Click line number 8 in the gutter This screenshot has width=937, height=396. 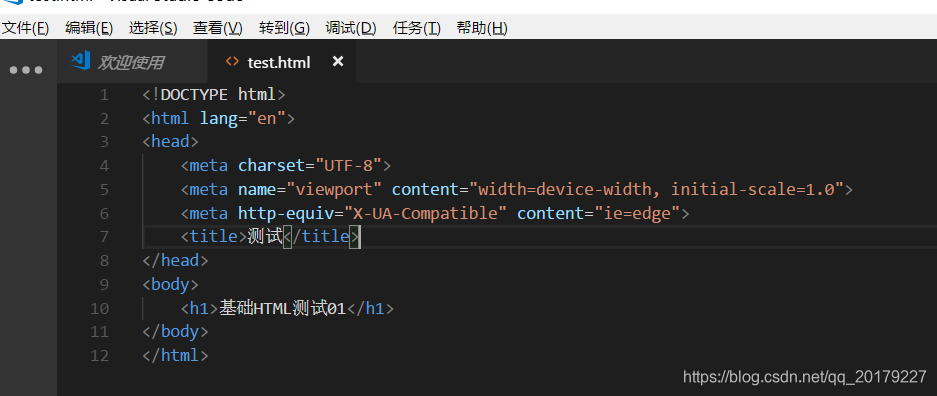(105, 260)
